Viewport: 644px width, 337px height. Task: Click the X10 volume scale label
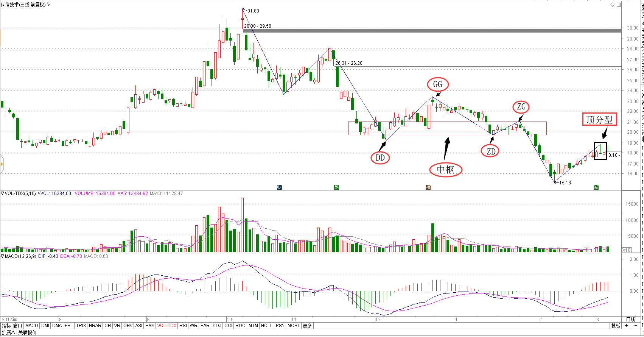click(x=627, y=250)
